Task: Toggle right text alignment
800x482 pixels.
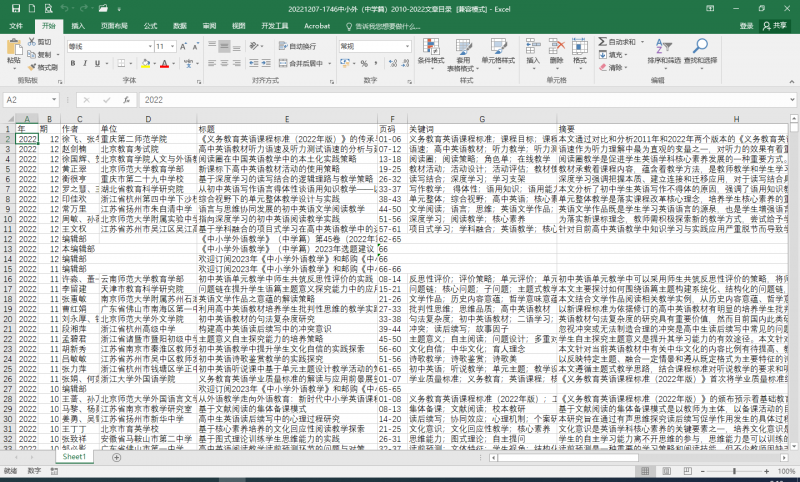Action: [237, 63]
